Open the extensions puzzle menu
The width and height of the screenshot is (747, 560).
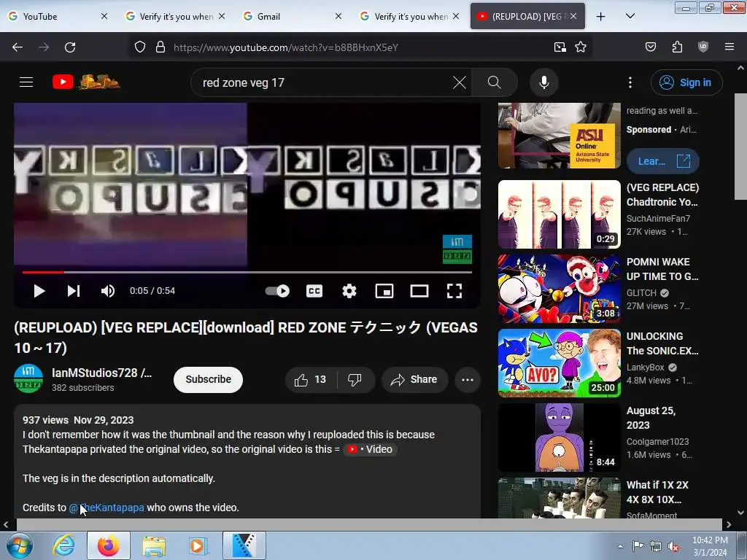pos(677,47)
